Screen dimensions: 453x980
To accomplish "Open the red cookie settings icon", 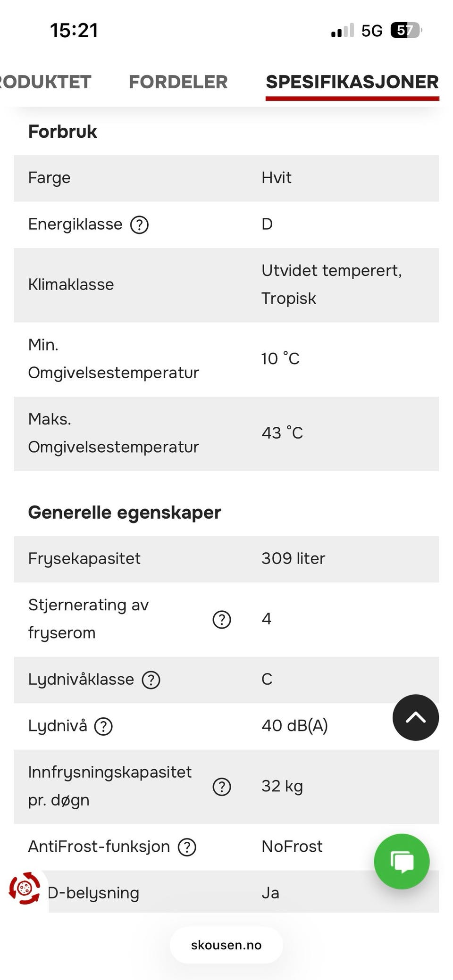I will [25, 888].
